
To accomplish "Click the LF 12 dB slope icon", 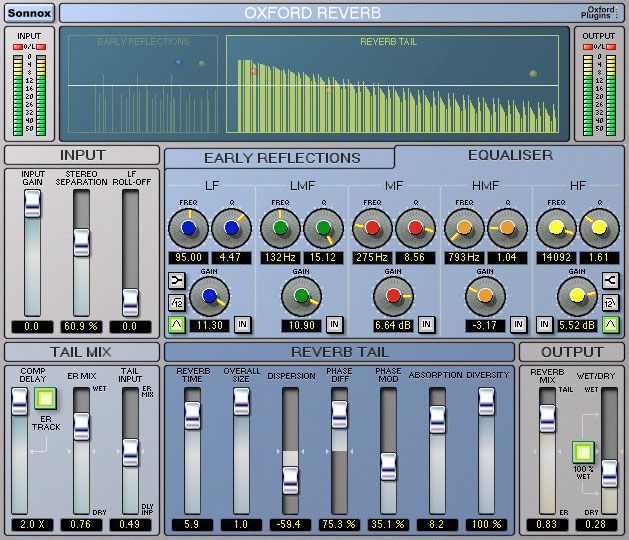I will coord(175,304).
